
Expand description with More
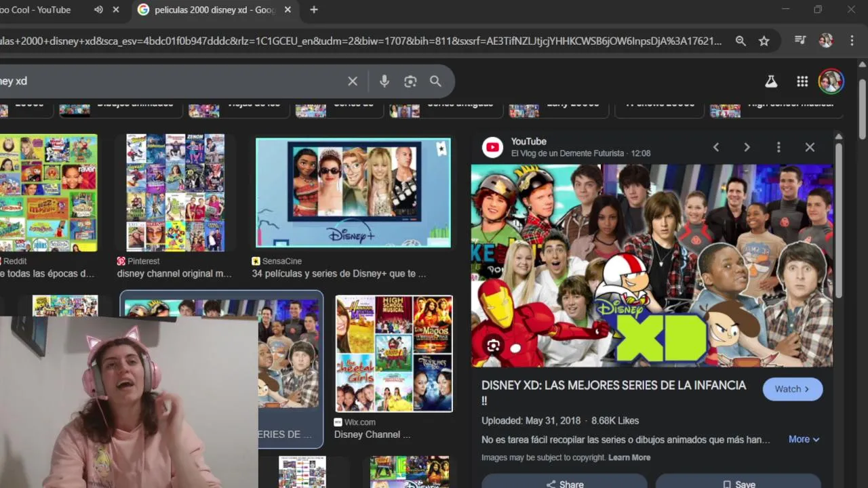804,439
